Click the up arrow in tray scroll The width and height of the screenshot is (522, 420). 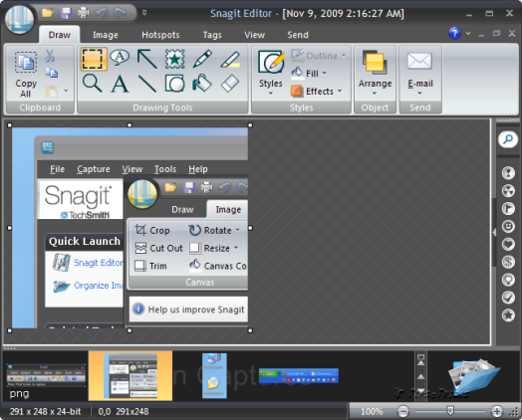tap(420, 376)
